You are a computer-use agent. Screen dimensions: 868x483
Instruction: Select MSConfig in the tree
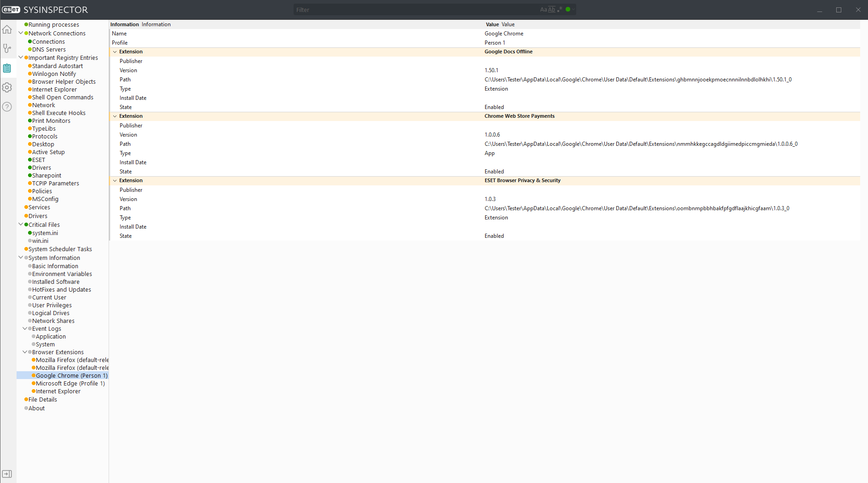pos(45,199)
